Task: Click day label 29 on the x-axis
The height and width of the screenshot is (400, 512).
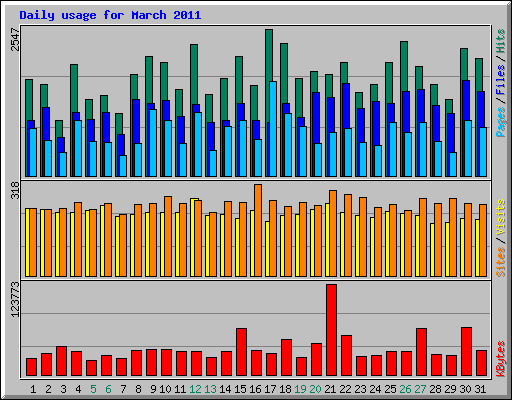Action: tap(450, 389)
